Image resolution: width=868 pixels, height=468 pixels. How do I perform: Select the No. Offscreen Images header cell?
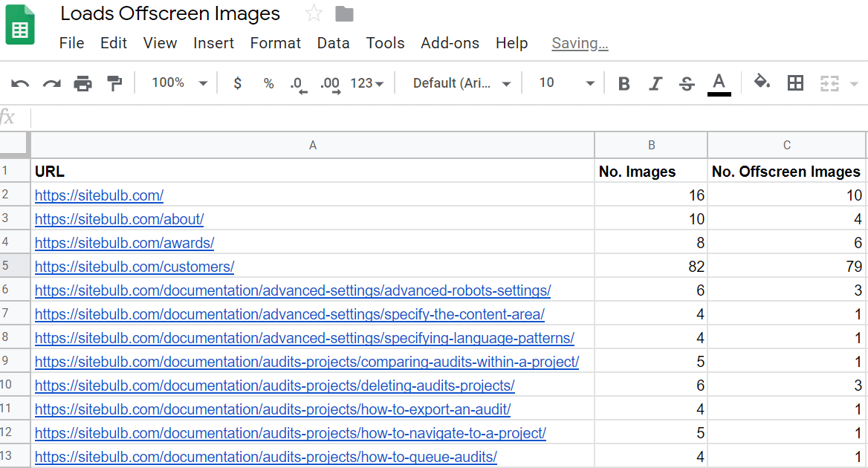(x=786, y=171)
